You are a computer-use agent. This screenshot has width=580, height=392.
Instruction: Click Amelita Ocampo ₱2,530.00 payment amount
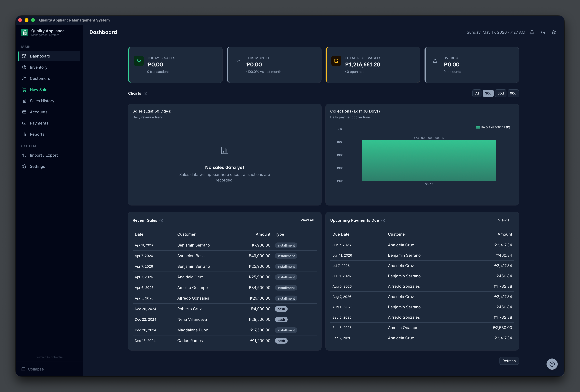coord(502,328)
